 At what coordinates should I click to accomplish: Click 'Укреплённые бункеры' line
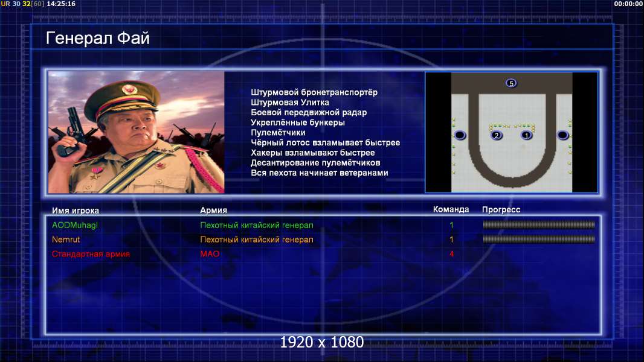pos(298,122)
